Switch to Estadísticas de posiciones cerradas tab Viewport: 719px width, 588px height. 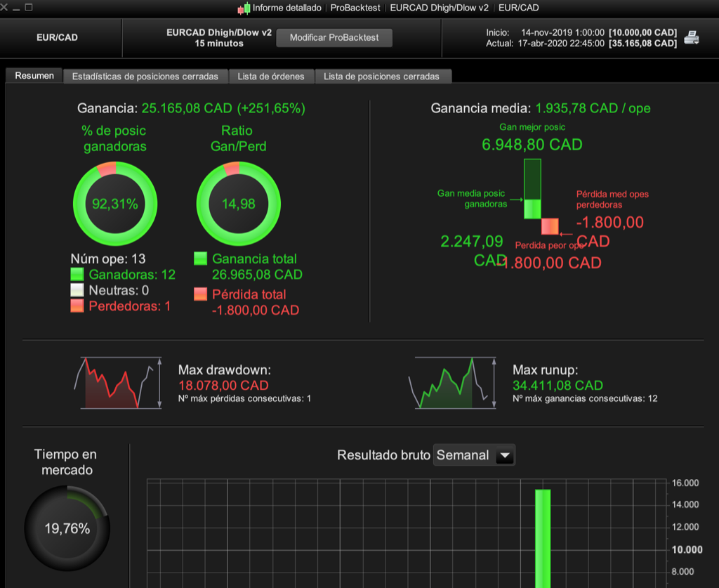click(145, 76)
